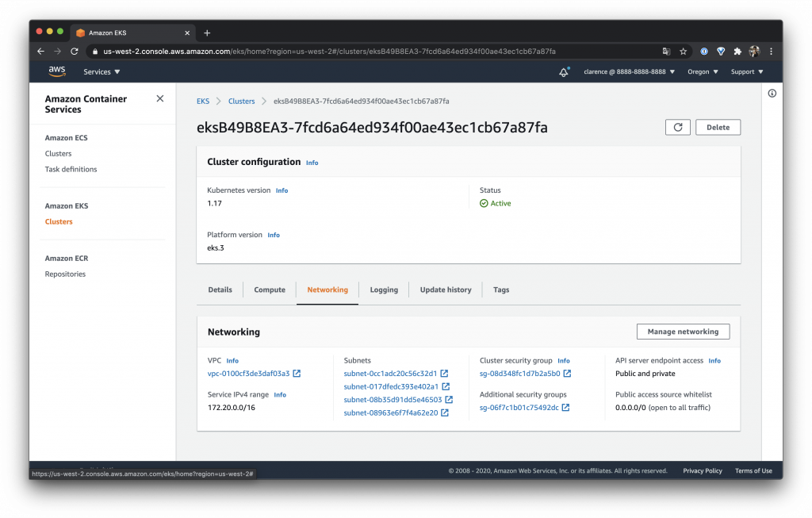Open a new browser tab with plus
The image size is (812, 518).
point(207,33)
